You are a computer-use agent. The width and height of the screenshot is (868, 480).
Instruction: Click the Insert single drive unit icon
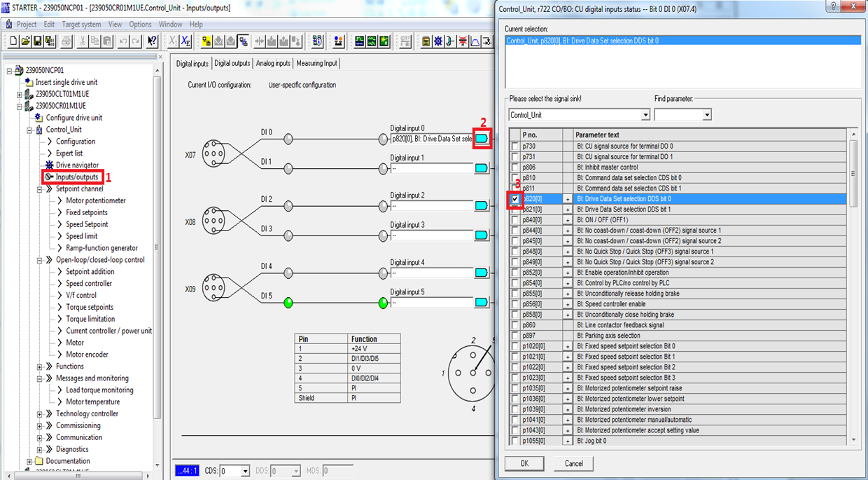point(29,82)
